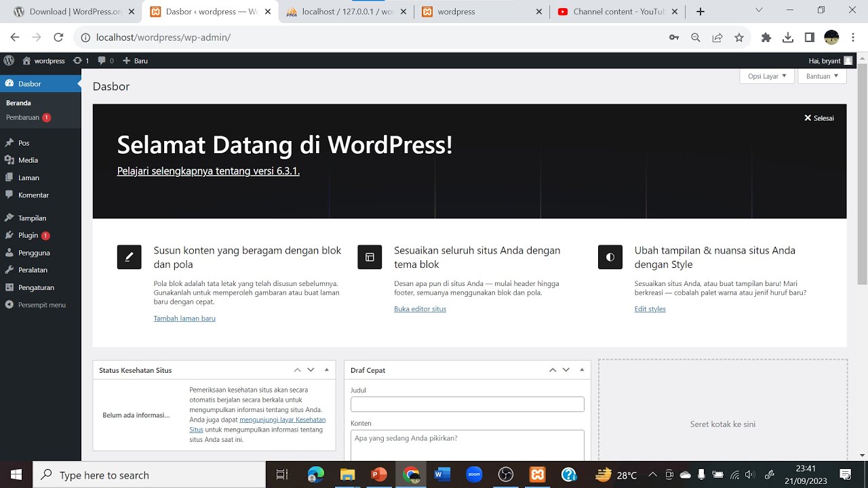Open the Media menu

pyautogui.click(x=41, y=160)
